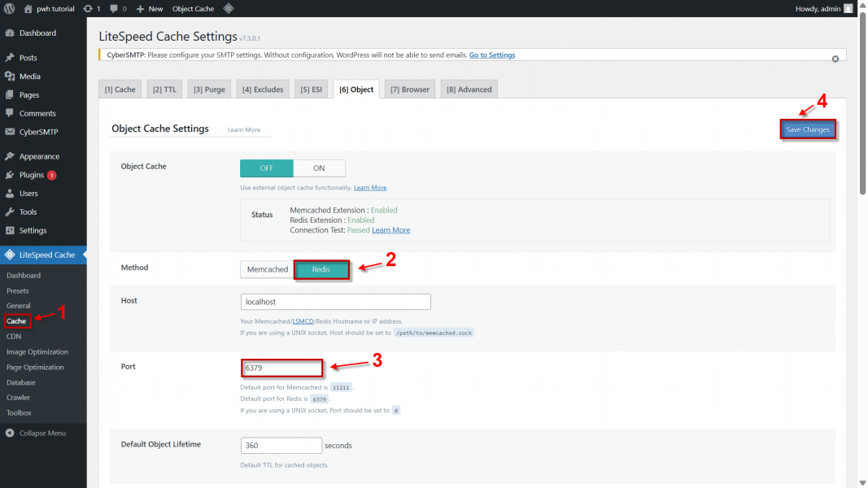Click the Save Changes button
868x488 pixels.
[x=808, y=129]
